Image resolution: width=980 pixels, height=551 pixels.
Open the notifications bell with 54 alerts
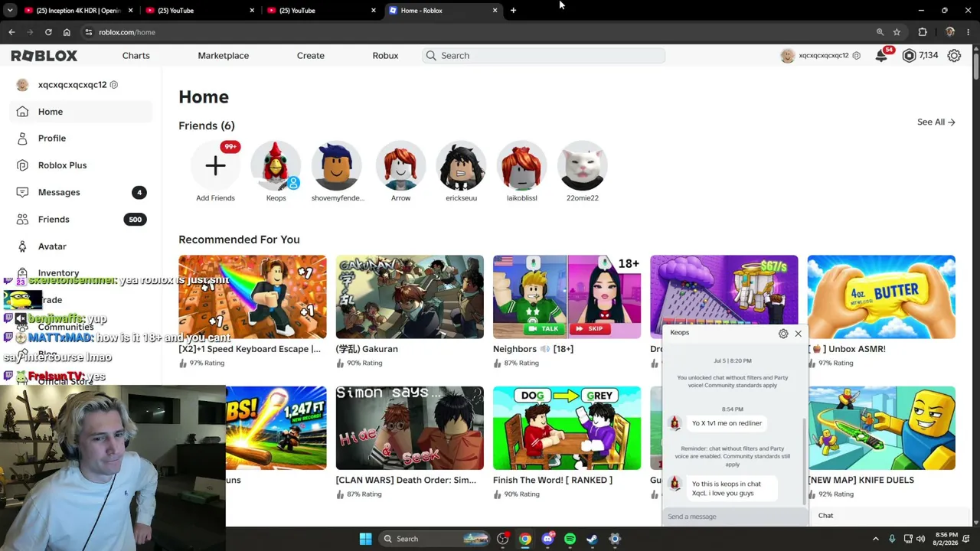882,56
